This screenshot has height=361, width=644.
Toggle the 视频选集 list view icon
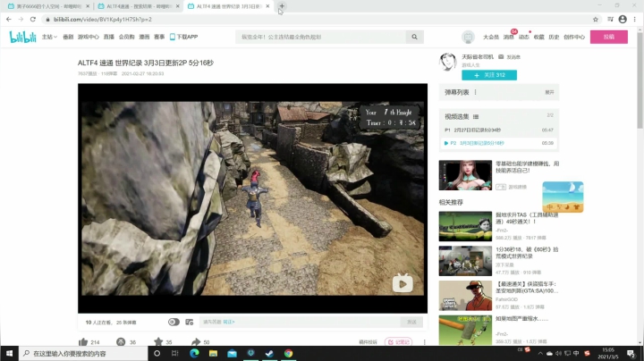476,117
